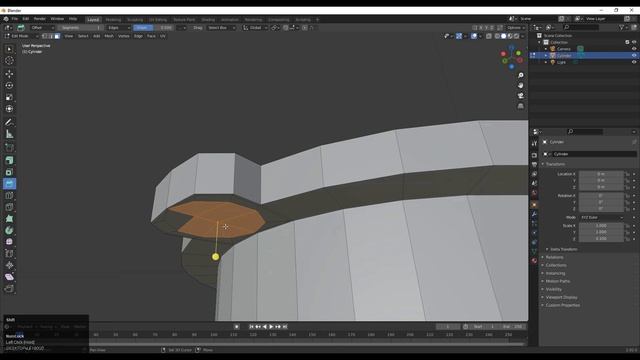Click the play animation button
Viewport: 640px width, 360px height.
click(x=271, y=327)
